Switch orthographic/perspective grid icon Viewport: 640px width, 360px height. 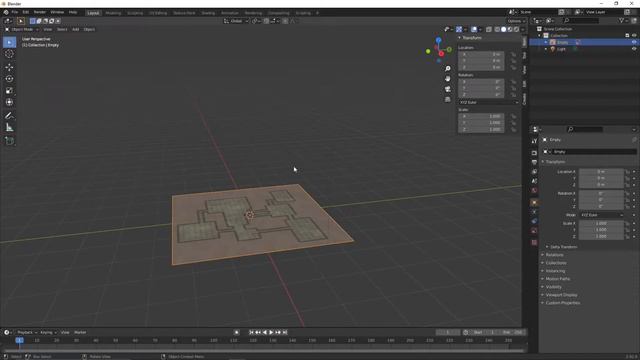pyautogui.click(x=448, y=99)
